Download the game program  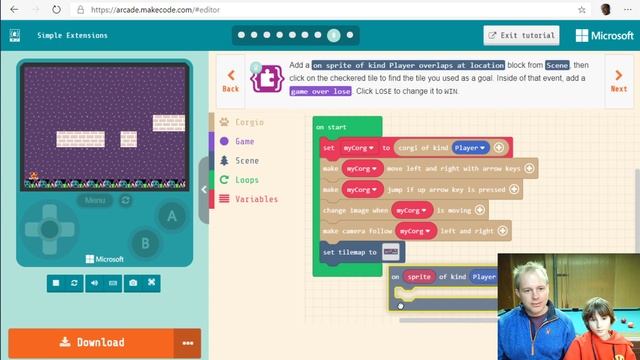(91, 343)
